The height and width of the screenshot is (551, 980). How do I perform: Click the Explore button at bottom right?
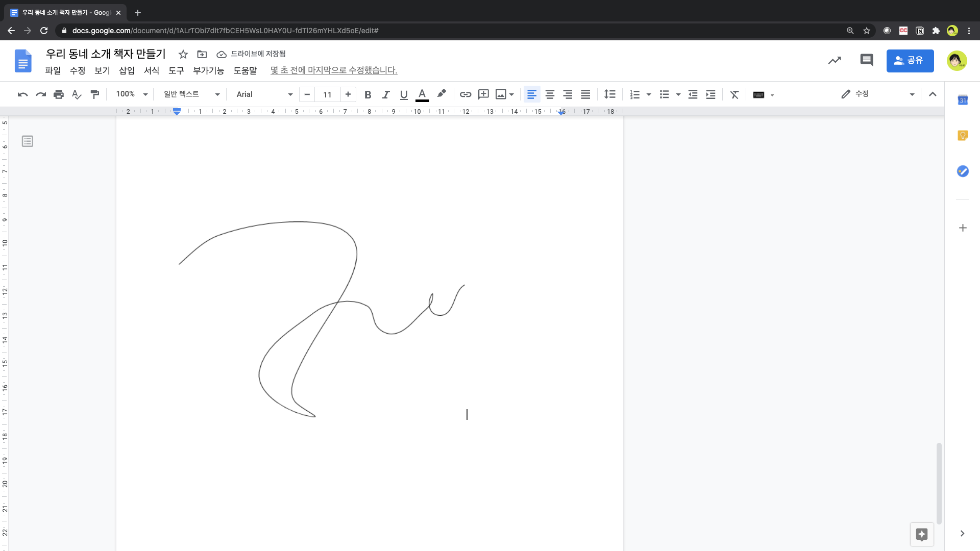[922, 534]
